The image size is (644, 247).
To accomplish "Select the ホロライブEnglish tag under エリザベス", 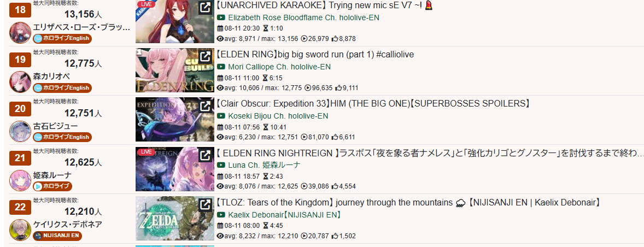I will tap(62, 39).
